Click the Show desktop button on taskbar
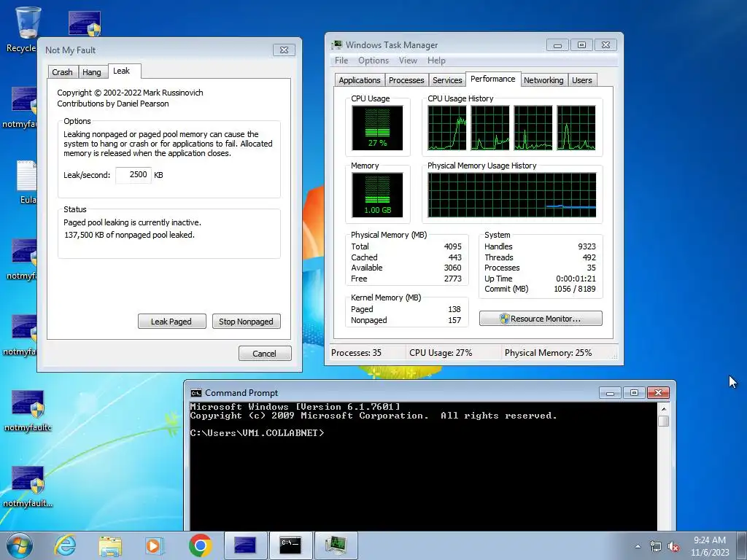This screenshot has width=747, height=560. 743,545
